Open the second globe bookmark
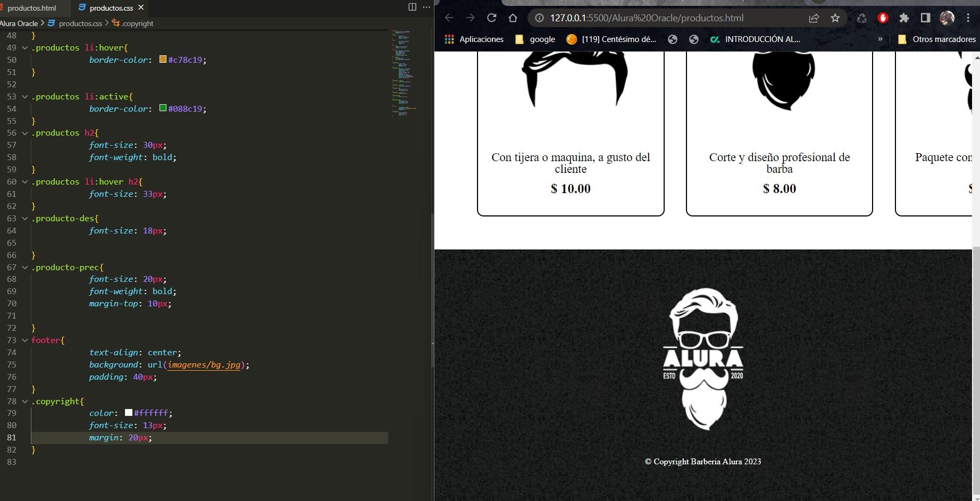 tap(693, 39)
